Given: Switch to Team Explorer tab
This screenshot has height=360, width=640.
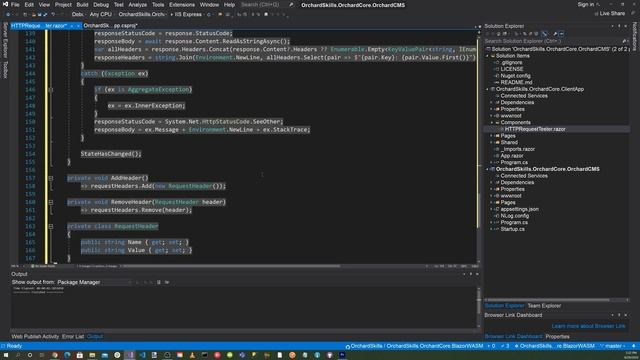Looking at the screenshot, I should click(x=544, y=306).
